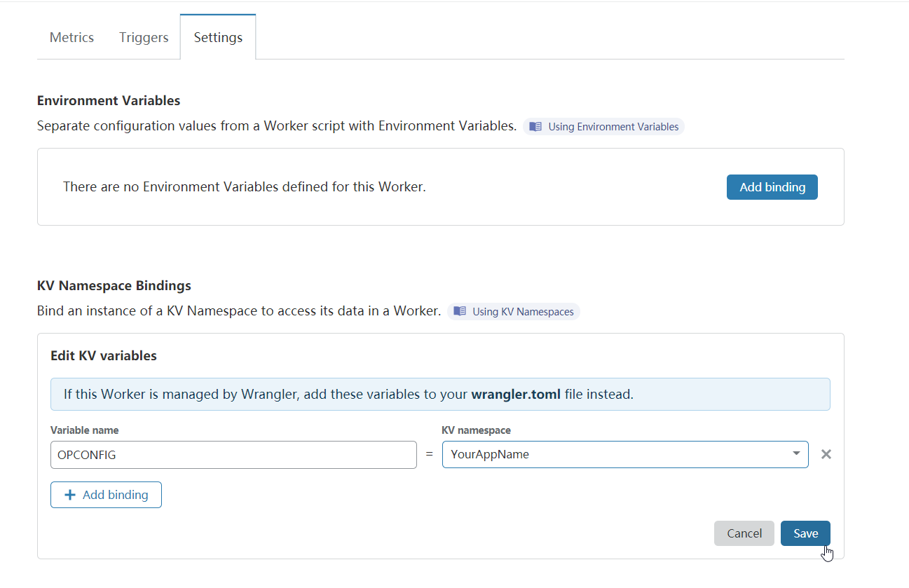909x588 pixels.
Task: Click book icon beside Using KV Namespaces
Action: click(x=460, y=311)
